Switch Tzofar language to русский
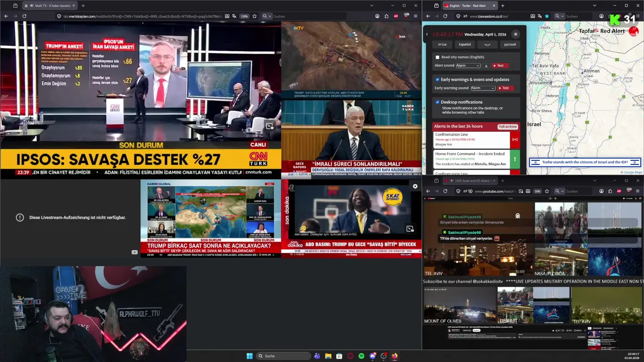Image resolution: width=644 pixels, height=362 pixels. click(510, 44)
